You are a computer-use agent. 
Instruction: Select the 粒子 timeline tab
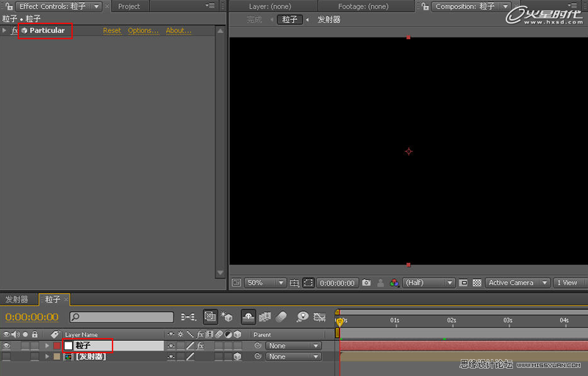click(52, 299)
